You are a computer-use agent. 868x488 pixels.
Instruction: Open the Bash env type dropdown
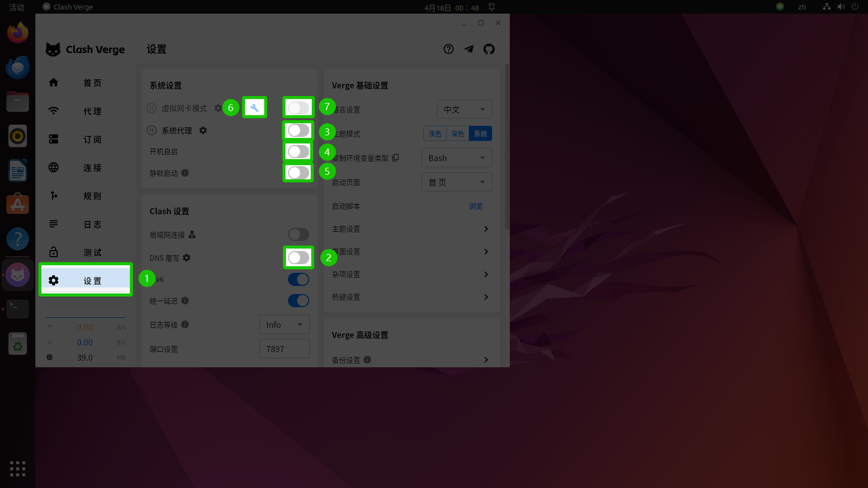[x=457, y=158]
